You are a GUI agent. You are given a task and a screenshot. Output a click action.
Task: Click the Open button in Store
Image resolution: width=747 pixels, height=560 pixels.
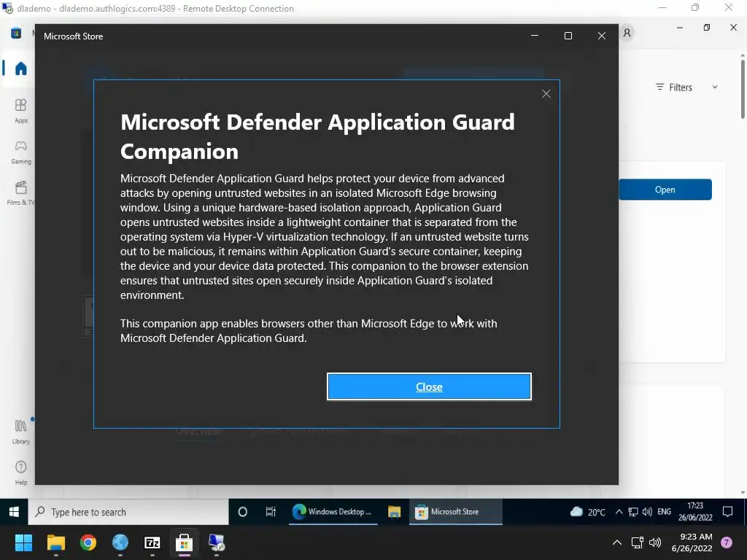665,190
